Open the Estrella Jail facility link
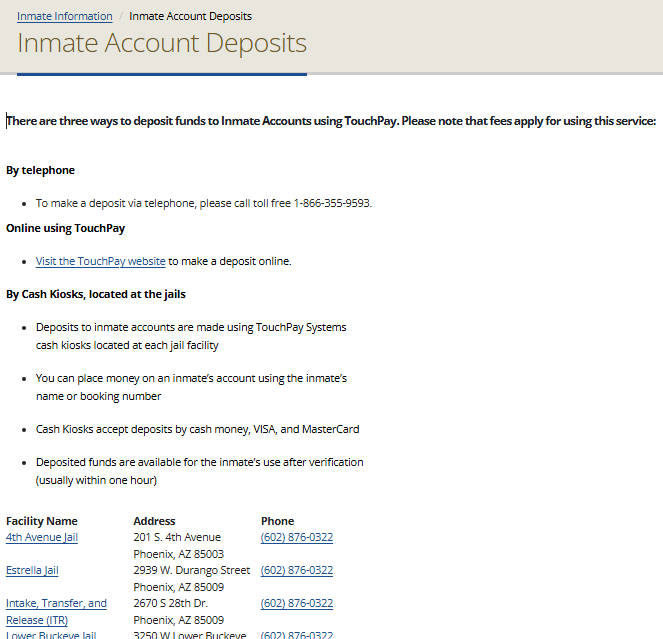The height and width of the screenshot is (639, 663). 32,570
